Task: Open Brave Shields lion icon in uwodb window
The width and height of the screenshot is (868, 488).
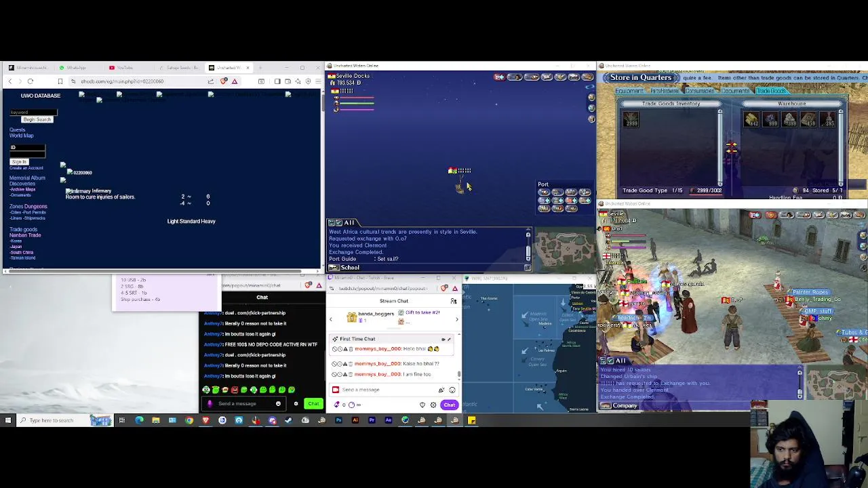Action: (x=224, y=81)
